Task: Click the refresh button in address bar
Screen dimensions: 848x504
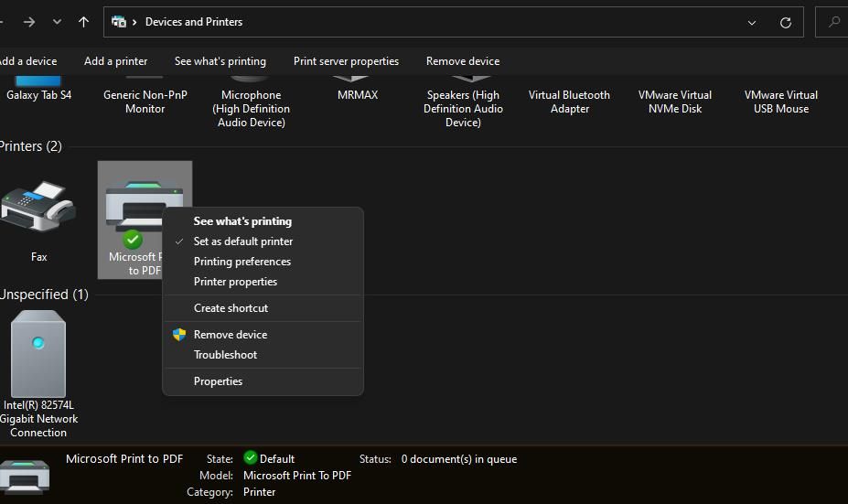Action: [x=785, y=22]
